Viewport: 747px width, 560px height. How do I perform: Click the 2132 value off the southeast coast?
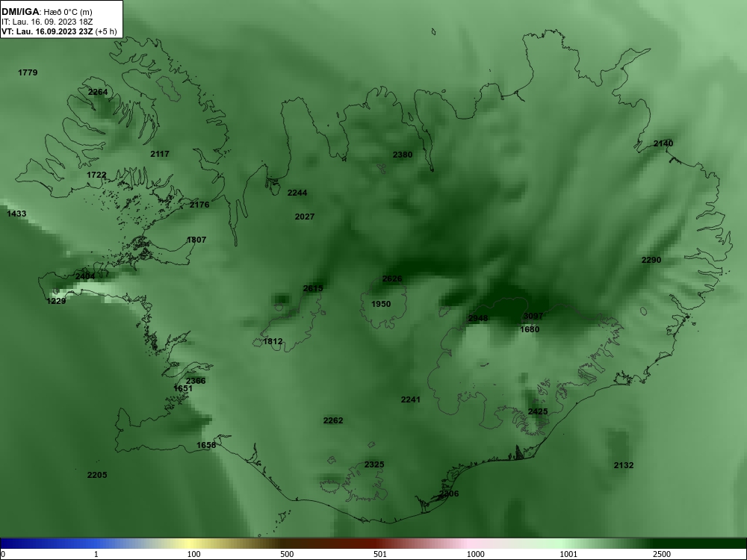coord(624,465)
